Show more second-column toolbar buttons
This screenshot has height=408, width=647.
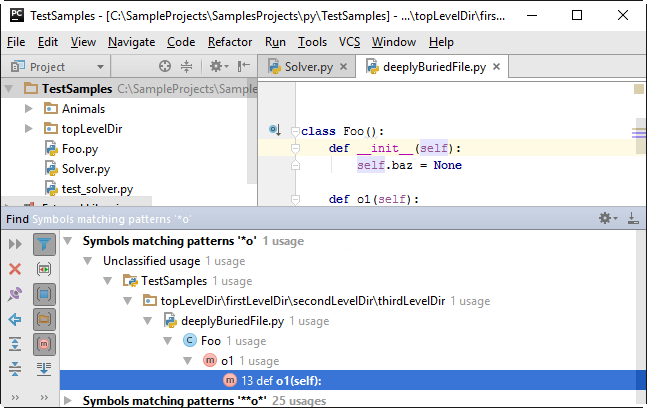(x=44, y=398)
